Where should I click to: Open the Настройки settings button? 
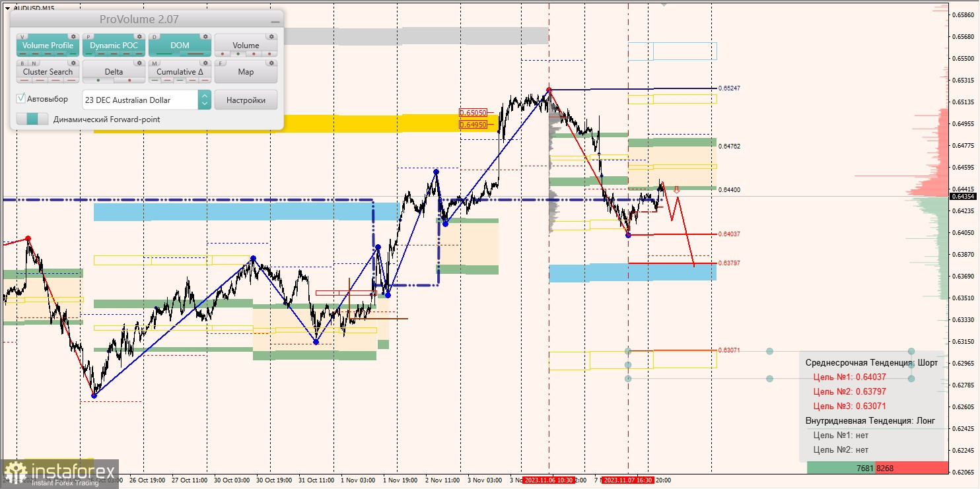click(246, 100)
